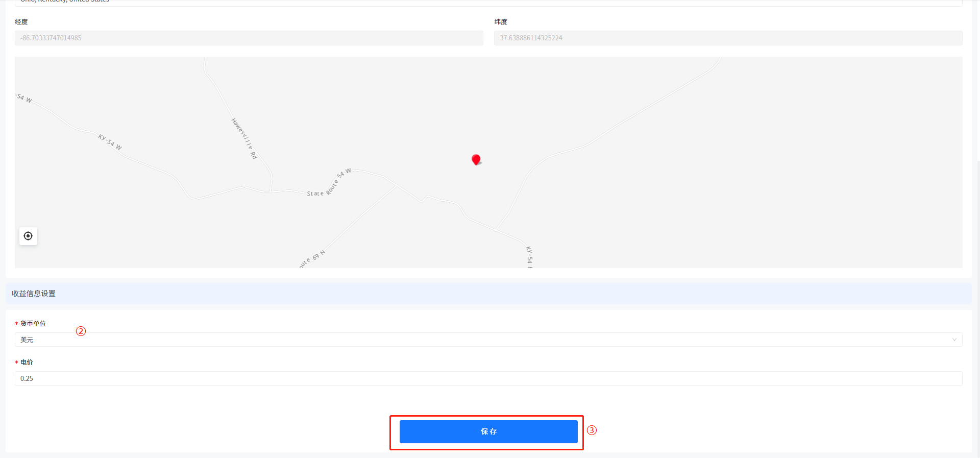Viewport: 980px width, 458px height.
Task: Click the circled number 2 annotation
Action: 81,331
